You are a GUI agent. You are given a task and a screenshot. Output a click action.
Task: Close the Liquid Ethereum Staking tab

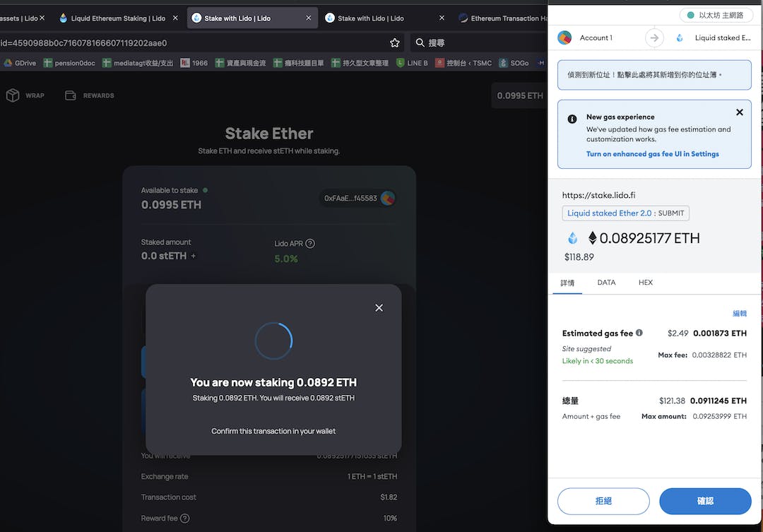(175, 18)
